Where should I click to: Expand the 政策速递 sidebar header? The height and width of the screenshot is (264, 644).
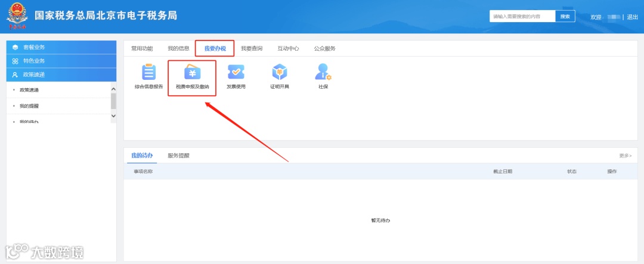pyautogui.click(x=61, y=74)
